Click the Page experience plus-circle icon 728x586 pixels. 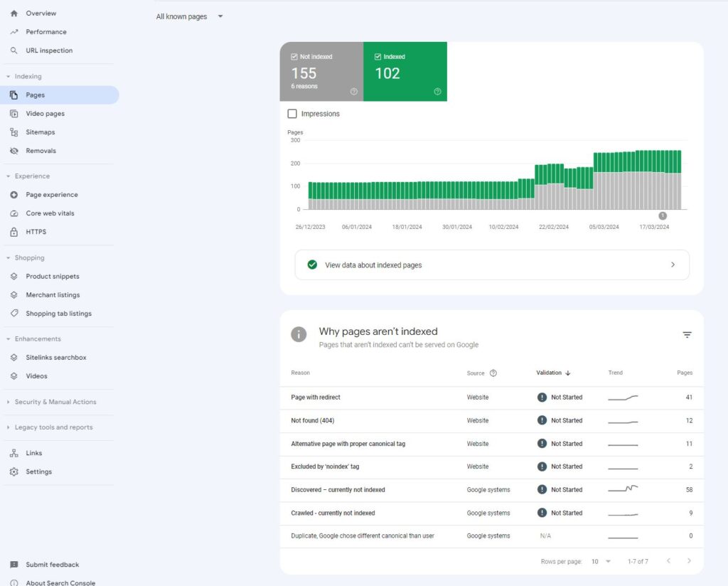click(14, 195)
